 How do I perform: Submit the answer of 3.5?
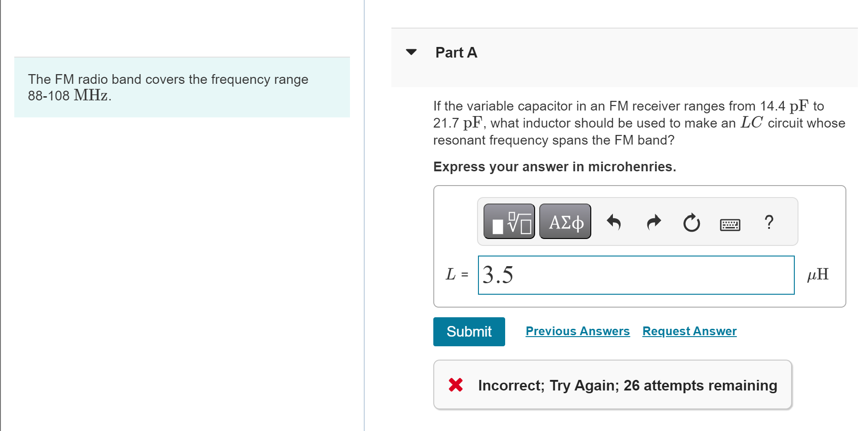tap(469, 331)
